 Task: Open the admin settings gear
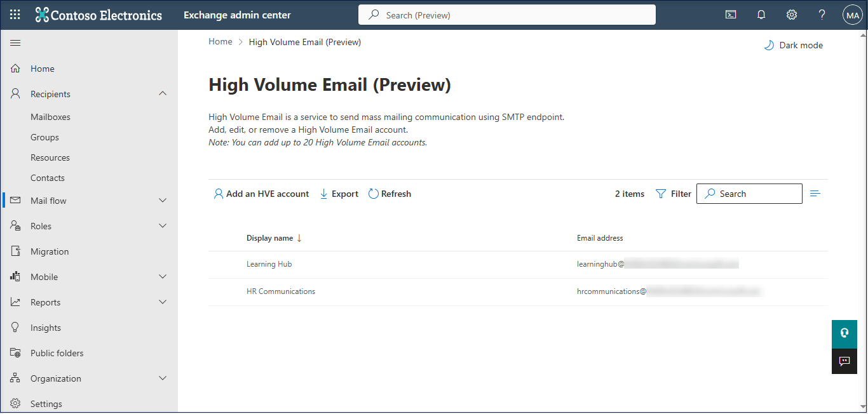click(x=791, y=14)
